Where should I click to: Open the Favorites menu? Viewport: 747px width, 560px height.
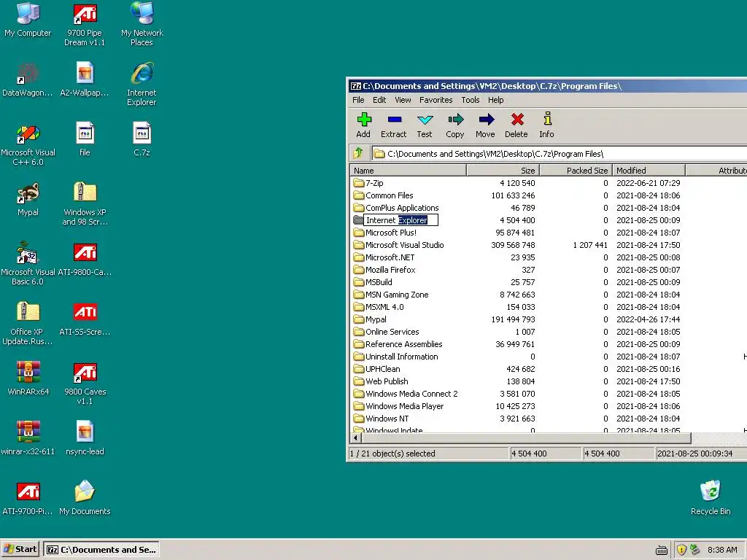(x=436, y=100)
